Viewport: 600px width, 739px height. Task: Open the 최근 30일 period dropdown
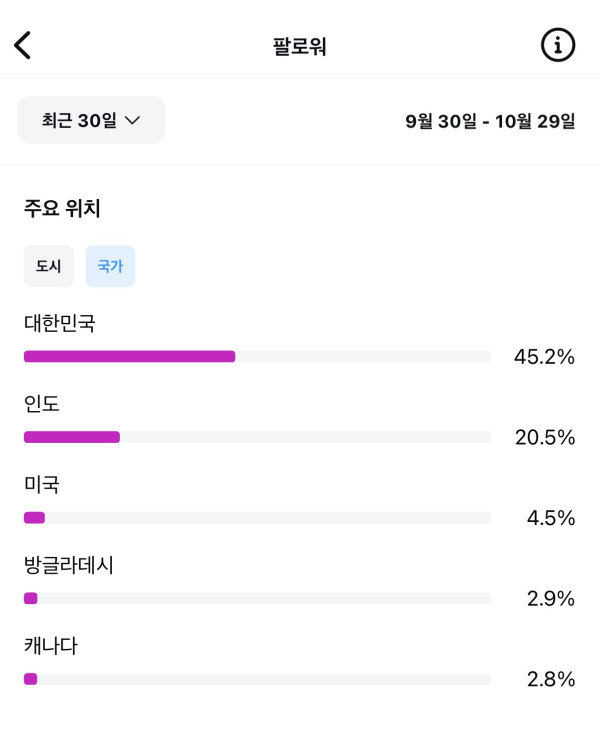[91, 120]
